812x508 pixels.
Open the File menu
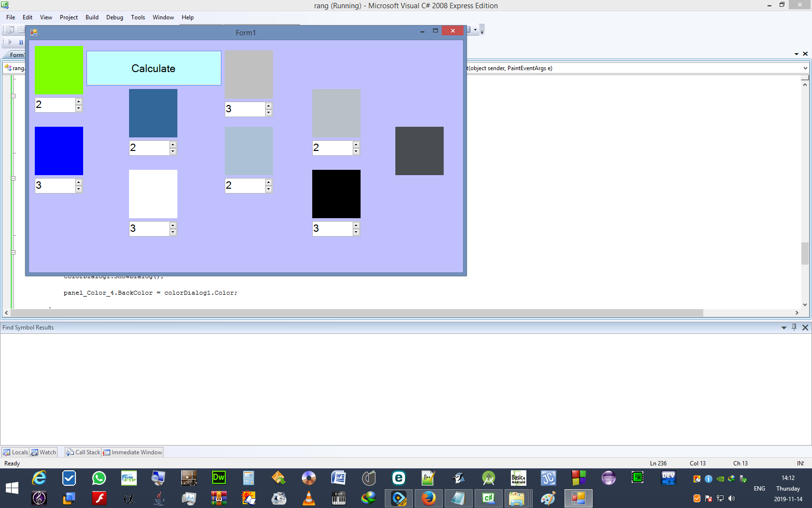click(x=11, y=17)
